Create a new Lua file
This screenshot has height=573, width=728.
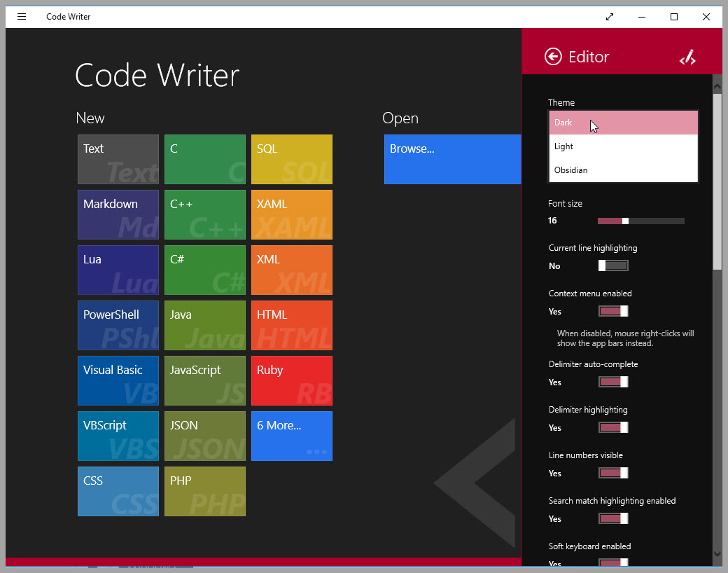click(118, 270)
